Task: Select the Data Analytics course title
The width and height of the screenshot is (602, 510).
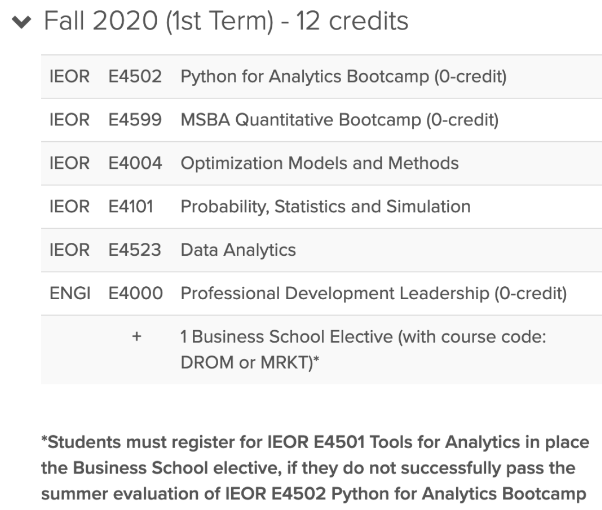Action: (238, 250)
